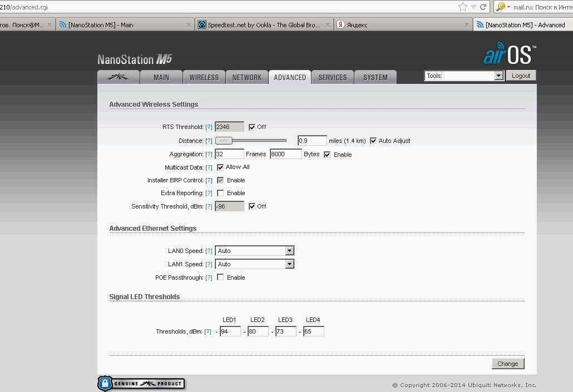
Task: Switch to the Яндекс browser tab
Action: coord(403,24)
